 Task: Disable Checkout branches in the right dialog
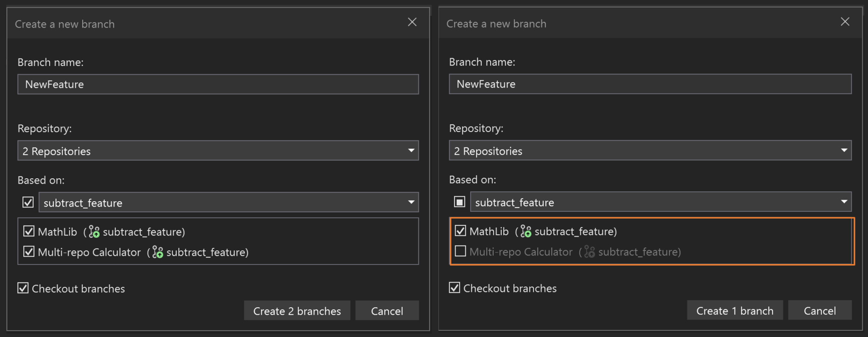click(455, 288)
